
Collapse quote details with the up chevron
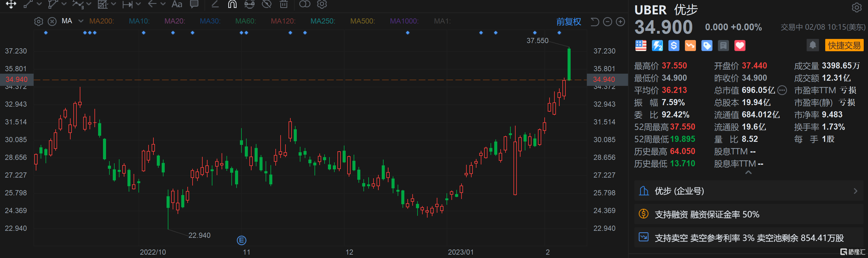(748, 172)
